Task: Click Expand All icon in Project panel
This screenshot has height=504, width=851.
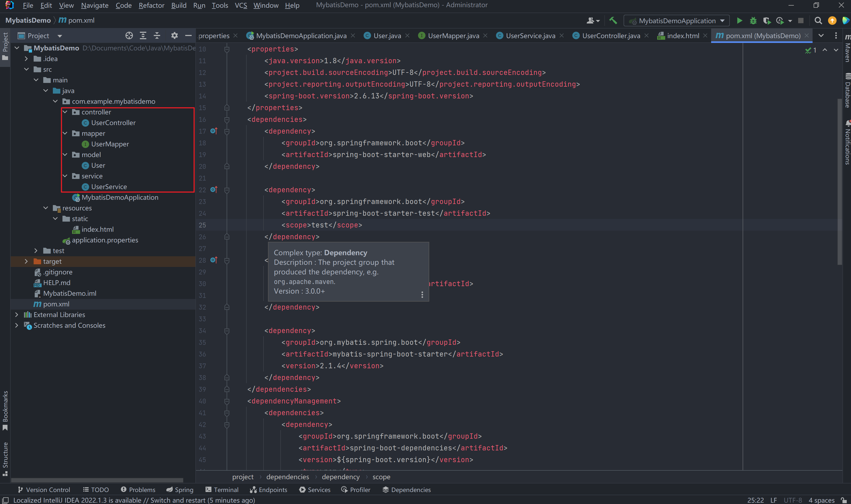Action: pos(143,36)
